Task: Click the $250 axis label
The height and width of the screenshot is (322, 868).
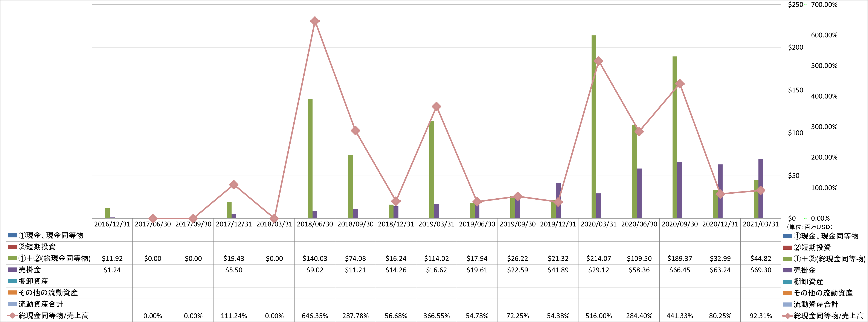Action: pyautogui.click(x=796, y=5)
